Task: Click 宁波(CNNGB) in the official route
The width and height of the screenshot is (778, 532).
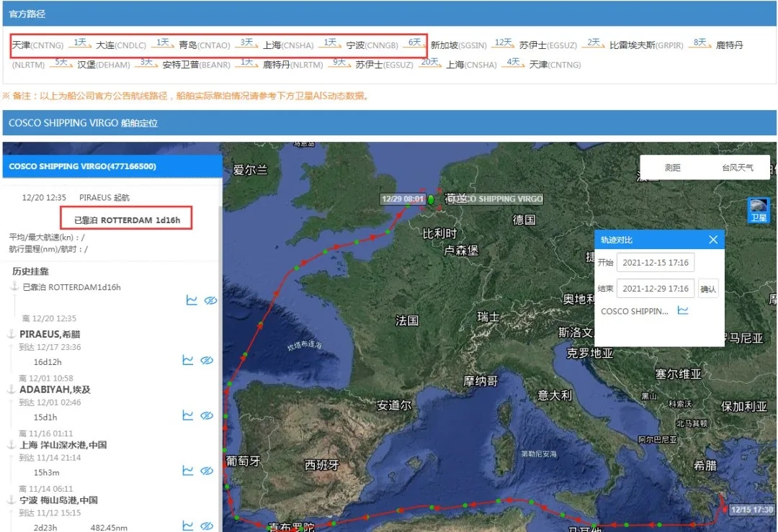Action: pos(372,45)
